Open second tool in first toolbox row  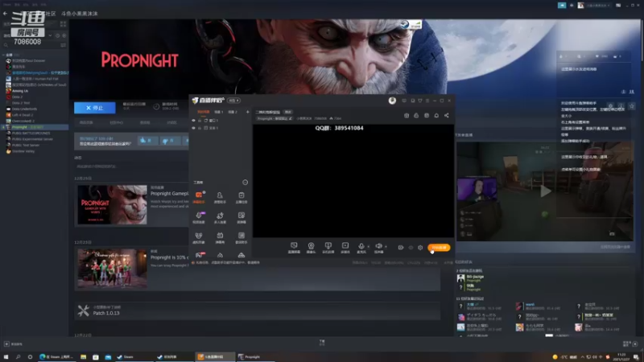point(220,197)
